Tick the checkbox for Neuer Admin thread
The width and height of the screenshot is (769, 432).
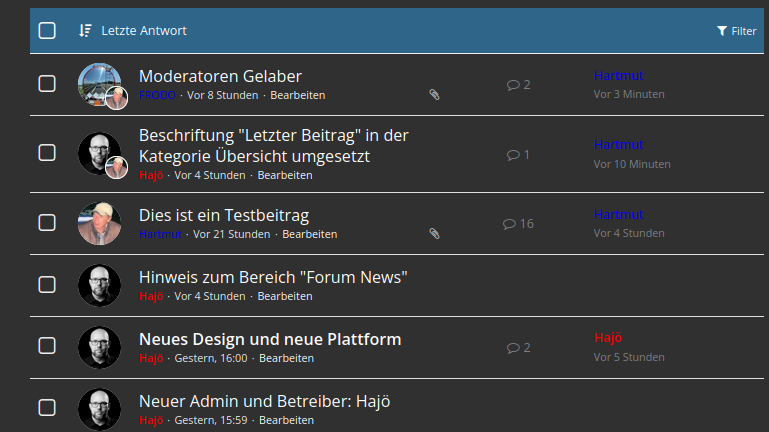point(47,407)
